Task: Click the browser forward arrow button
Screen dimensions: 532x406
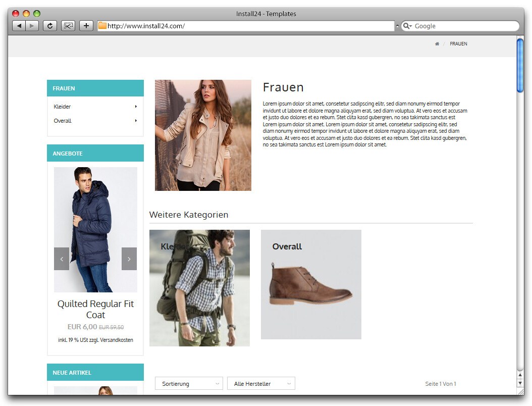Action: click(32, 26)
